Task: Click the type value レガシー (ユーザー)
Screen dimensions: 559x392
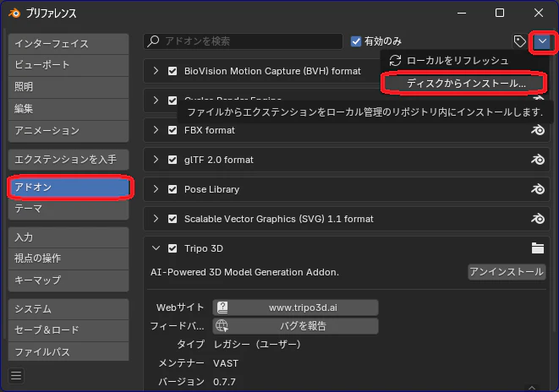Action: [x=257, y=345]
